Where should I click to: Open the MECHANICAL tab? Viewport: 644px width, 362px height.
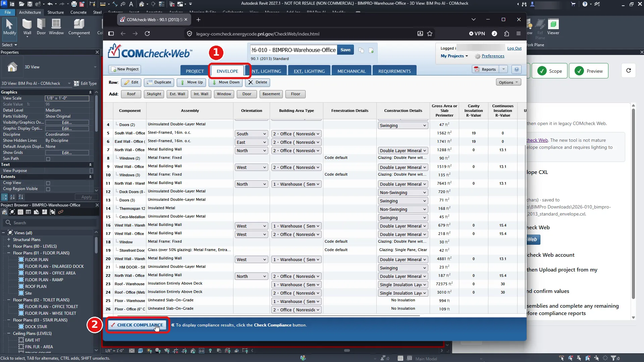[351, 71]
